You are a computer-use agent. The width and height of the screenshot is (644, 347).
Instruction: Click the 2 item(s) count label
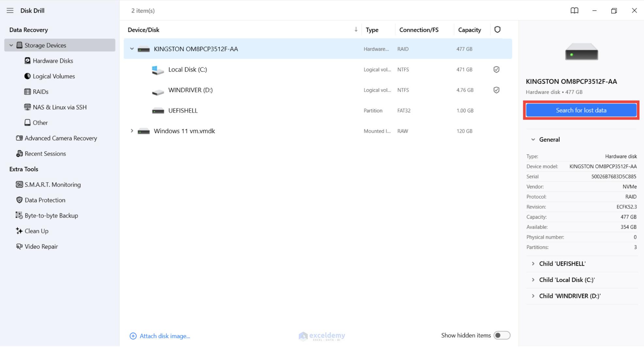pyautogui.click(x=143, y=11)
